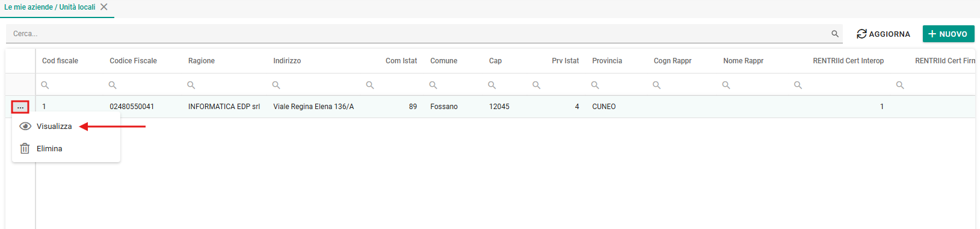Select the Le mie aziende / Unità locali tab
Viewport: 980px width, 229px height.
click(50, 7)
